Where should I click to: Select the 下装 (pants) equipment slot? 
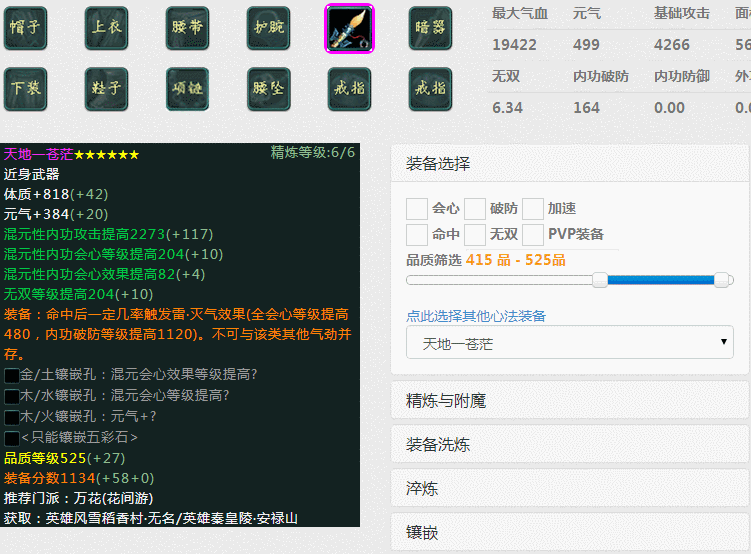pos(25,89)
